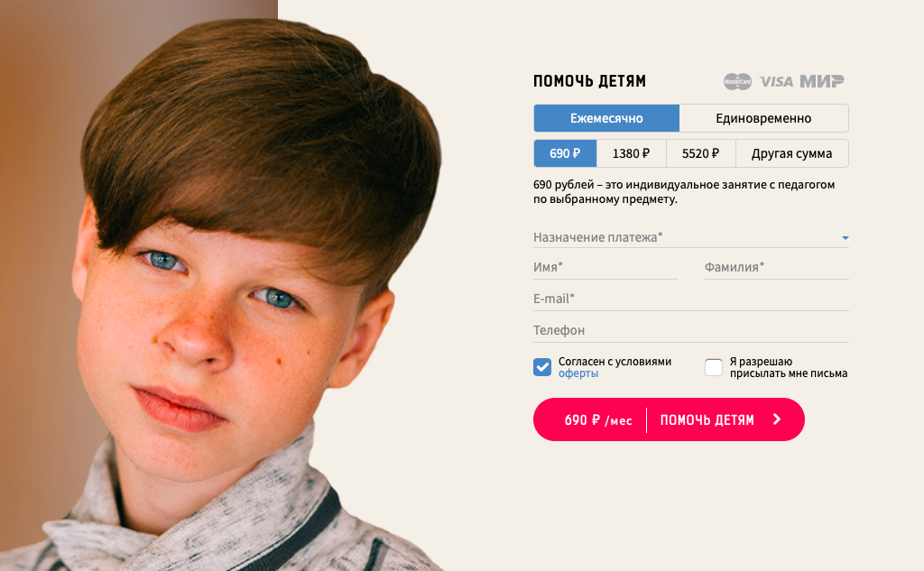This screenshot has height=571, width=924.
Task: Select the 690 ₽ amount option
Action: click(x=565, y=153)
